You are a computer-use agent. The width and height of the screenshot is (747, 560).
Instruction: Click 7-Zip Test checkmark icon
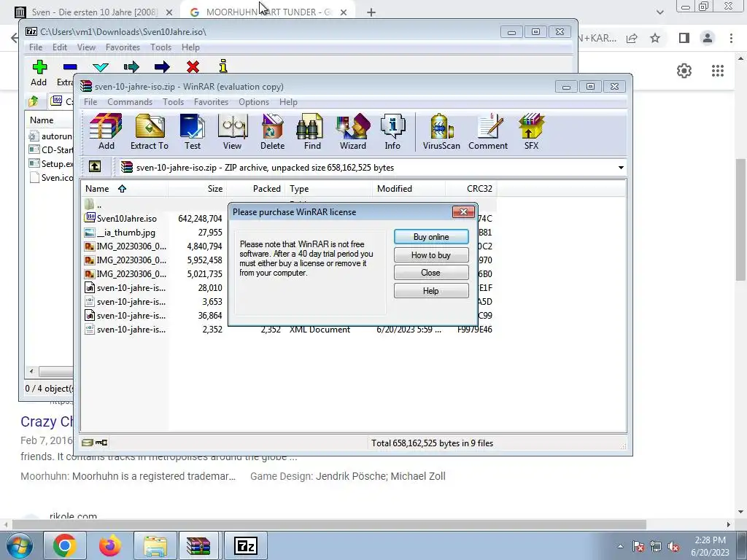pos(101,67)
